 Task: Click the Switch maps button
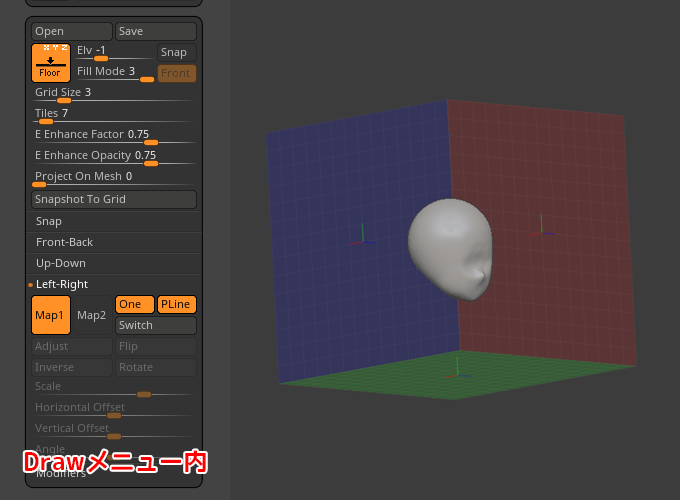pos(156,325)
